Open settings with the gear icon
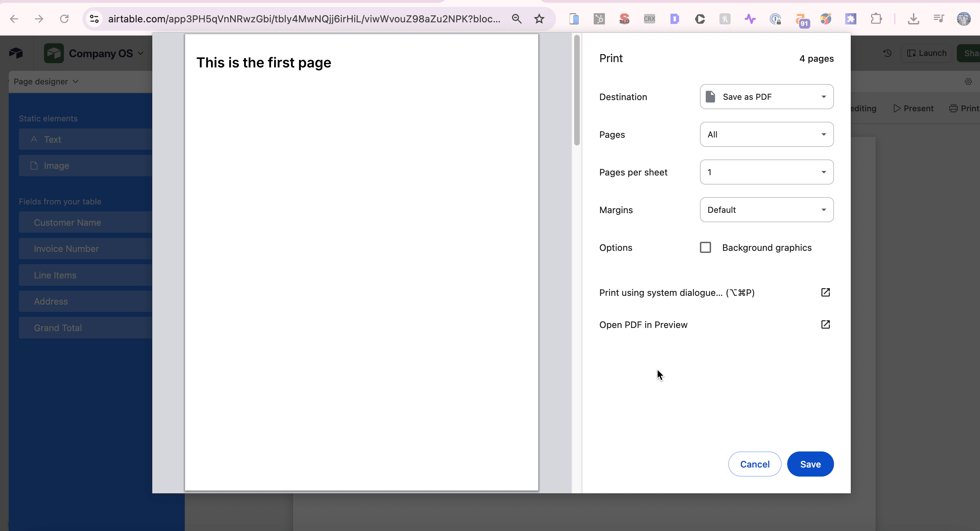 [x=968, y=81]
